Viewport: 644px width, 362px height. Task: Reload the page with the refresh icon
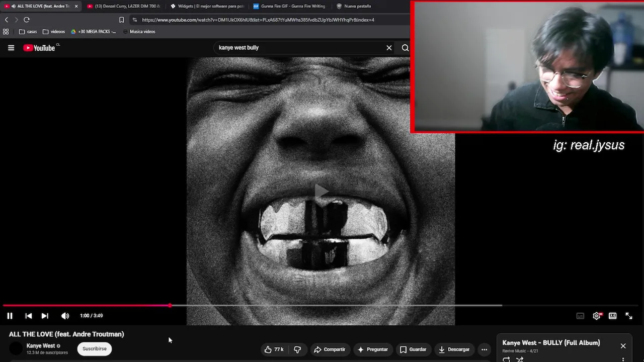point(27,20)
